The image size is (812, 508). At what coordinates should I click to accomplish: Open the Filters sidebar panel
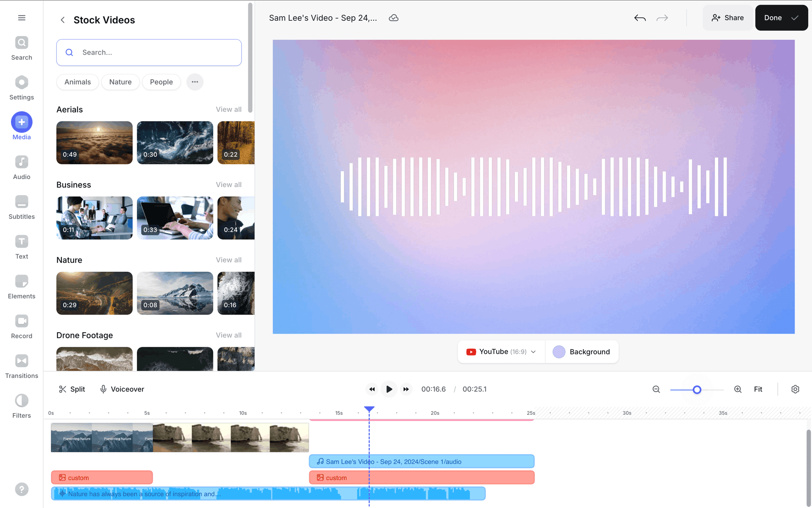point(22,407)
